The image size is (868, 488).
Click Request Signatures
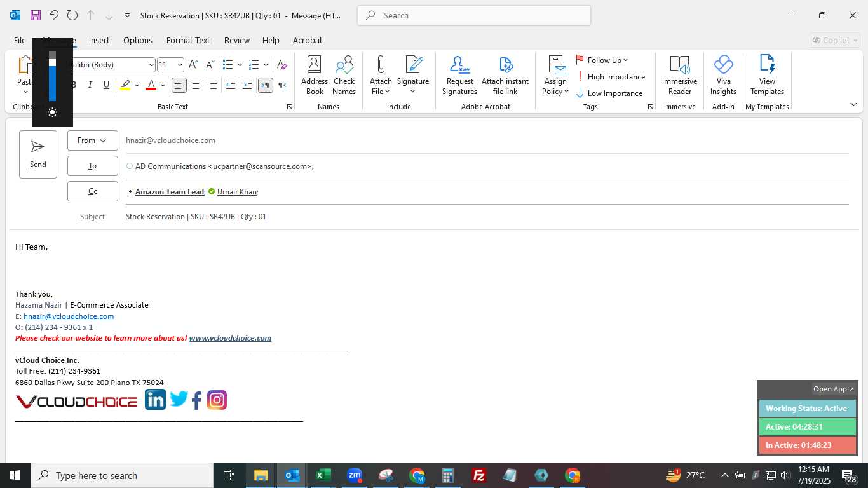459,75
